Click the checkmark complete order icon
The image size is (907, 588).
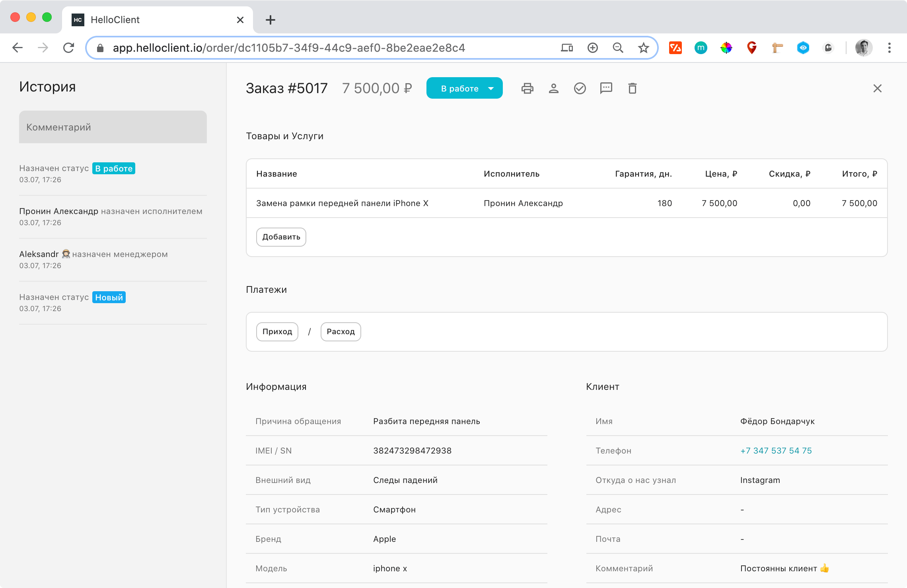(x=580, y=88)
